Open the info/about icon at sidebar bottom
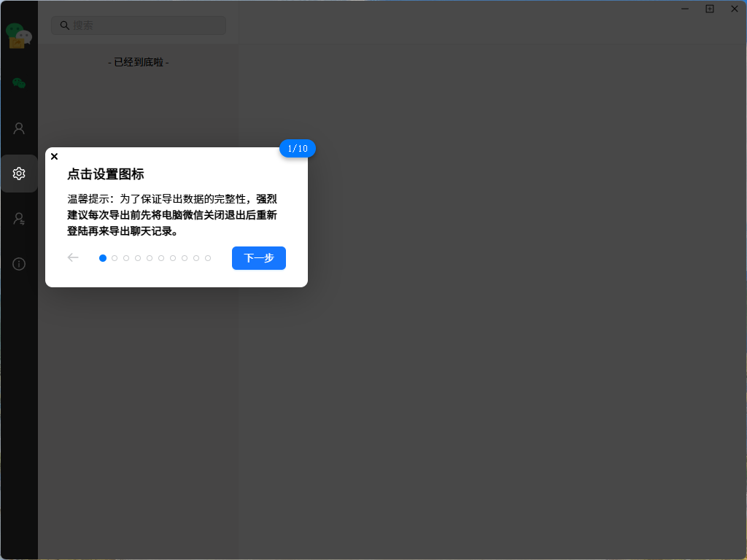Screen dimensions: 747x560 [19, 263]
